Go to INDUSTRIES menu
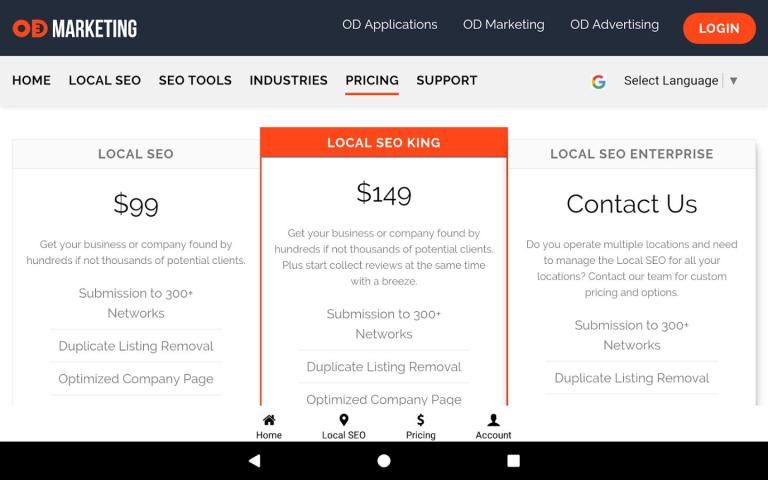 point(288,80)
